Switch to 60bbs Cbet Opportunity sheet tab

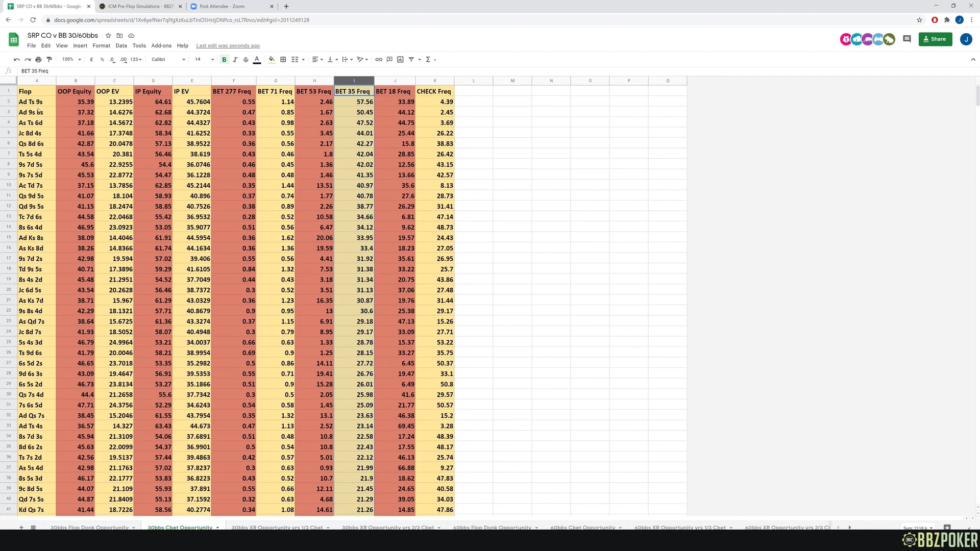[x=582, y=528]
